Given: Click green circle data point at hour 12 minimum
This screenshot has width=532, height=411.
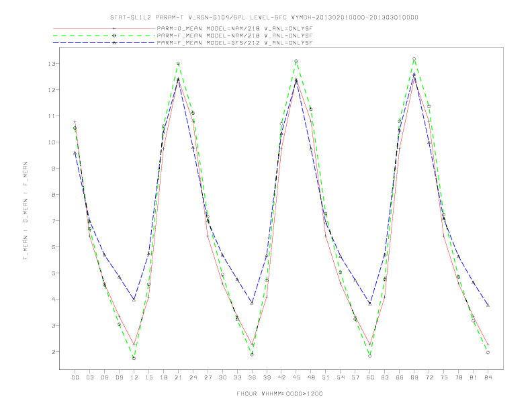Looking at the screenshot, I should (134, 359).
